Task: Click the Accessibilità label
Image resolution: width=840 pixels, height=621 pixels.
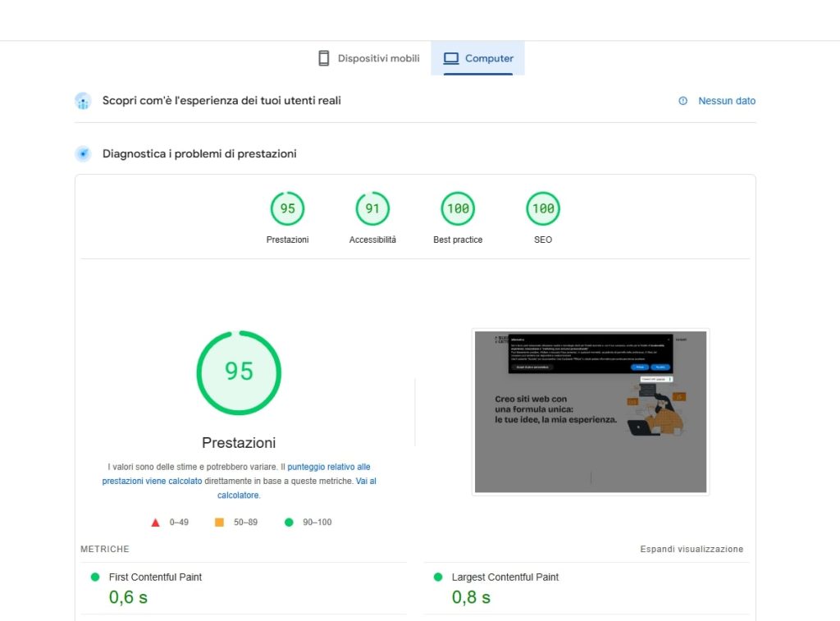Action: coord(372,240)
